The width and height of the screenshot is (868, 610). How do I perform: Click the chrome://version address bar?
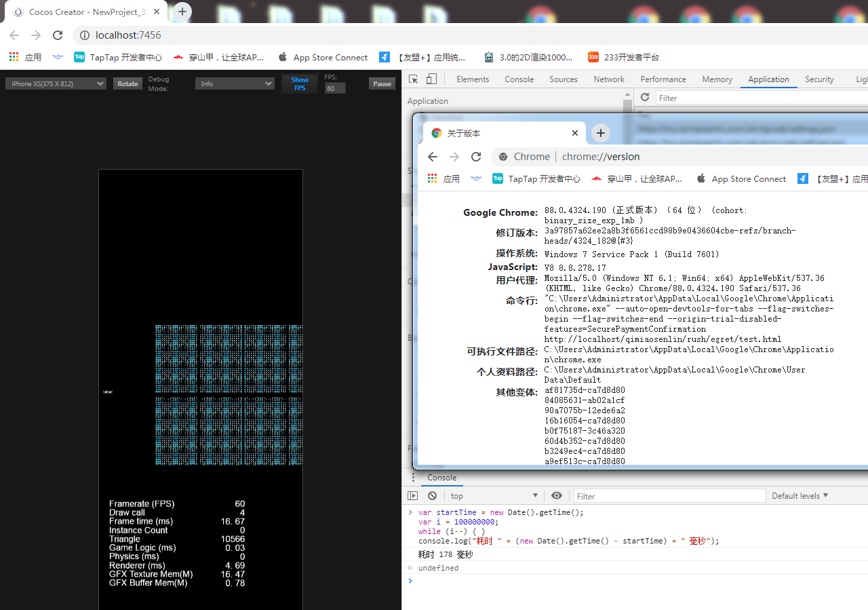pyautogui.click(x=679, y=157)
